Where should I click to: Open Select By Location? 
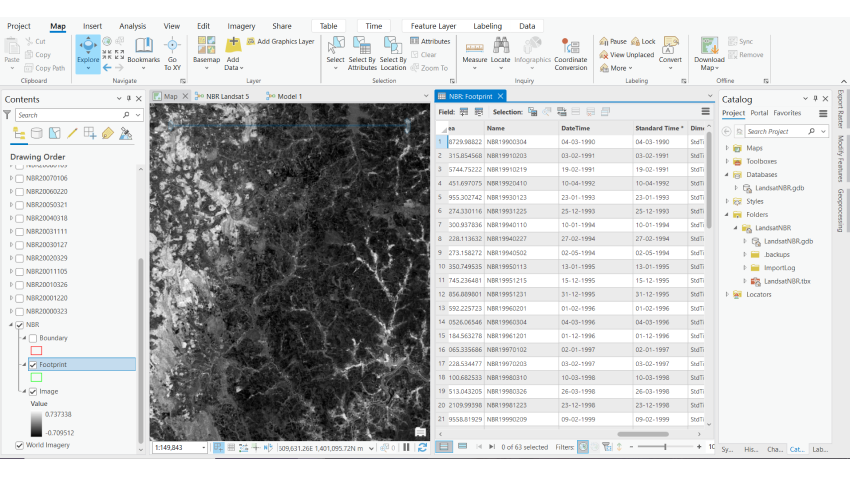(393, 54)
